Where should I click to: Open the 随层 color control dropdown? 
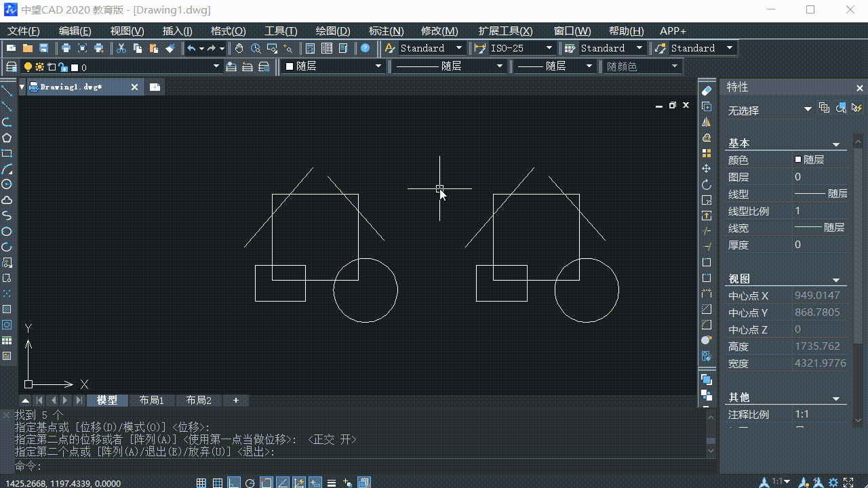378,66
